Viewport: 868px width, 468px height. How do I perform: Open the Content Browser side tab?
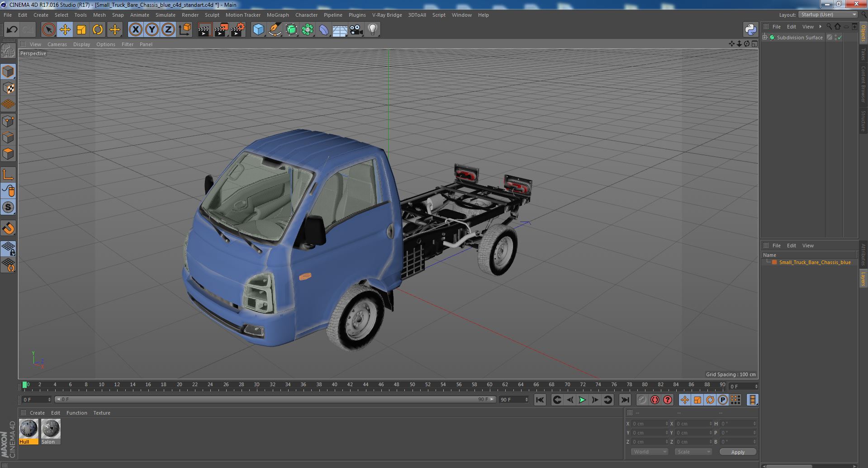[x=863, y=84]
